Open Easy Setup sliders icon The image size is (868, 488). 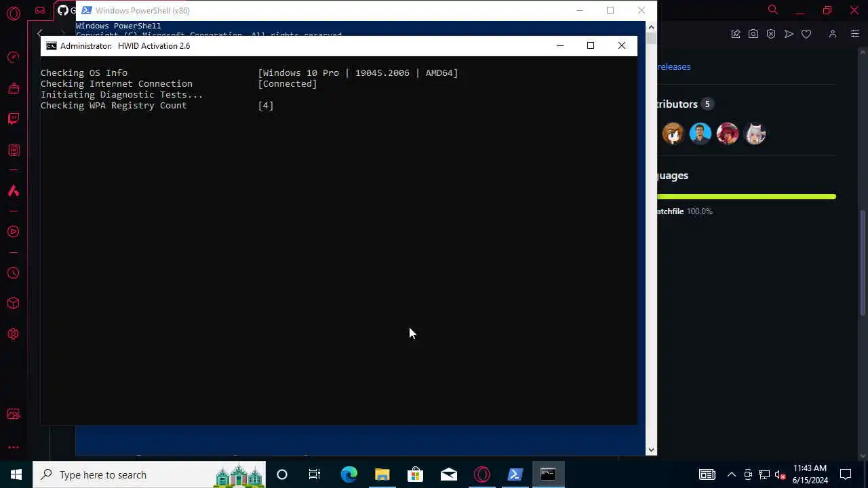coord(854,34)
